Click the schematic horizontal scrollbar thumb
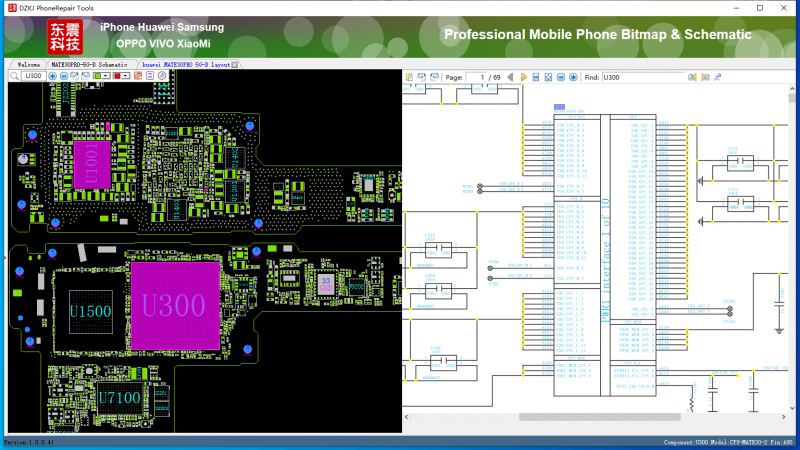Image resolution: width=800 pixels, height=450 pixels. pos(599,417)
